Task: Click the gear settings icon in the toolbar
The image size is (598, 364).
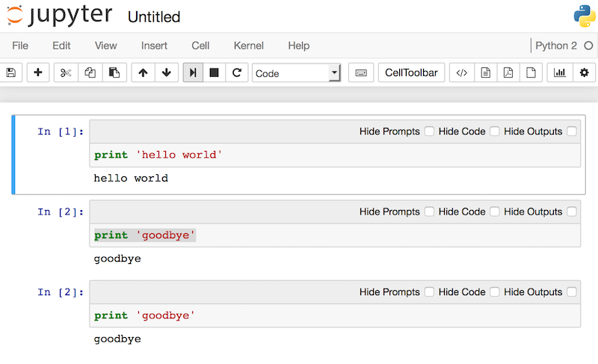Action: [584, 73]
